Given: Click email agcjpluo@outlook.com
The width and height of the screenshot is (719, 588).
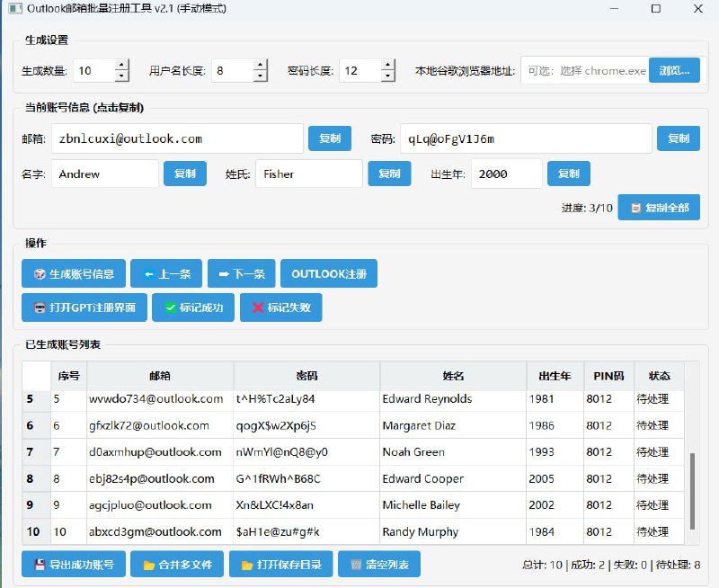Looking at the screenshot, I should click(x=150, y=505).
